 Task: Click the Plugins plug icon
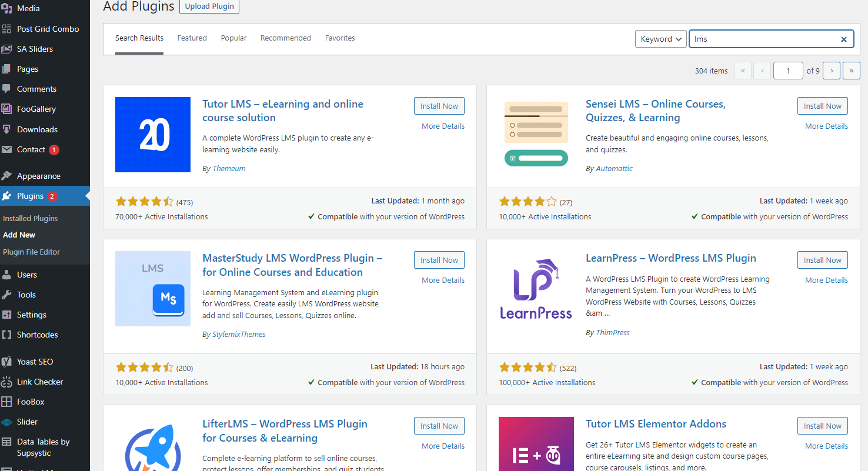coord(6,196)
